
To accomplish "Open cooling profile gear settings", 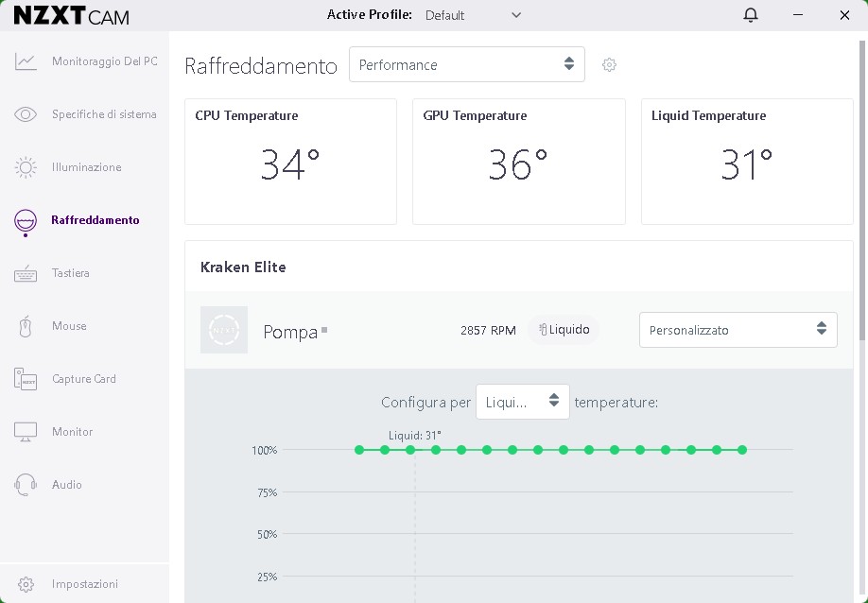I will 610,65.
